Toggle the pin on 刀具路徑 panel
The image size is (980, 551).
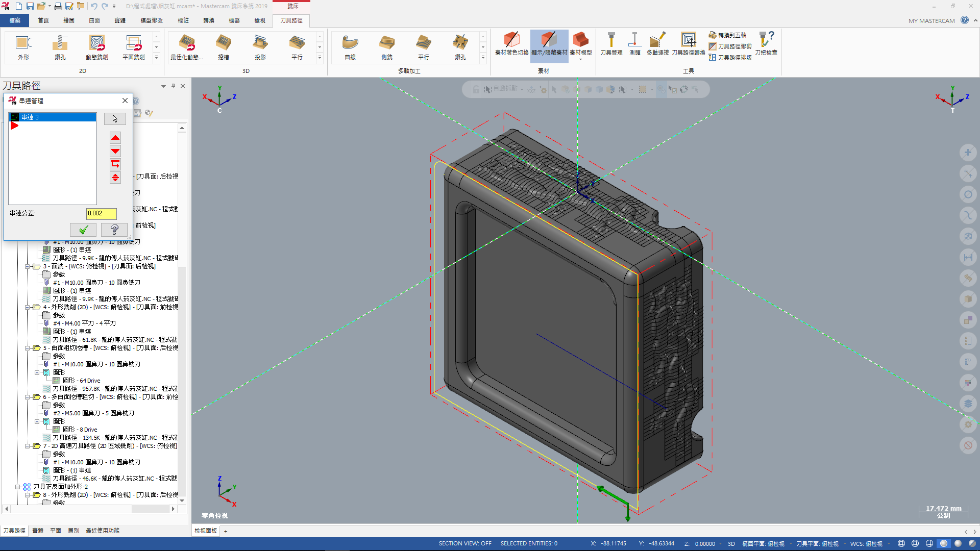coord(173,86)
